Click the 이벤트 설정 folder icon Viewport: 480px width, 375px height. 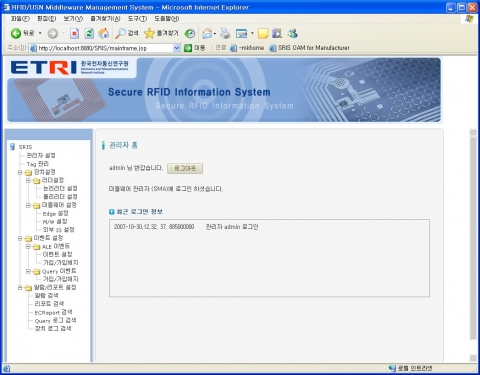pyautogui.click(x=28, y=238)
